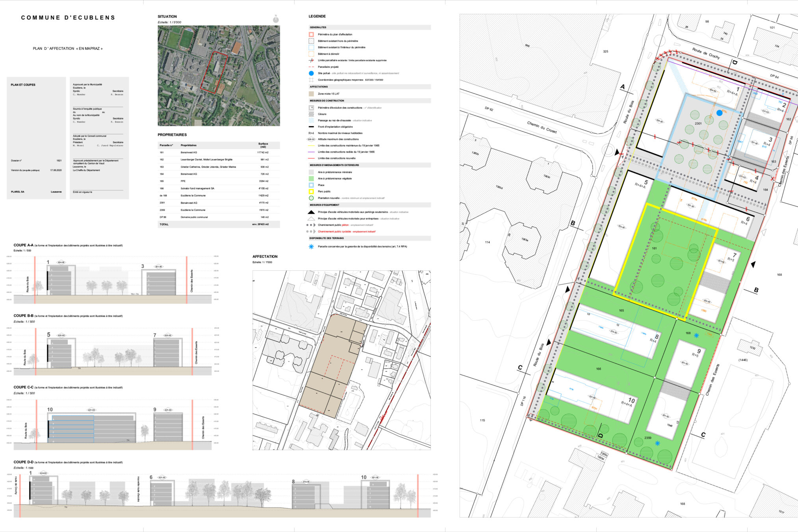Click the 'PLAN D'AFFECTATION « EN MAPRAZ »' subtitle

68,48
